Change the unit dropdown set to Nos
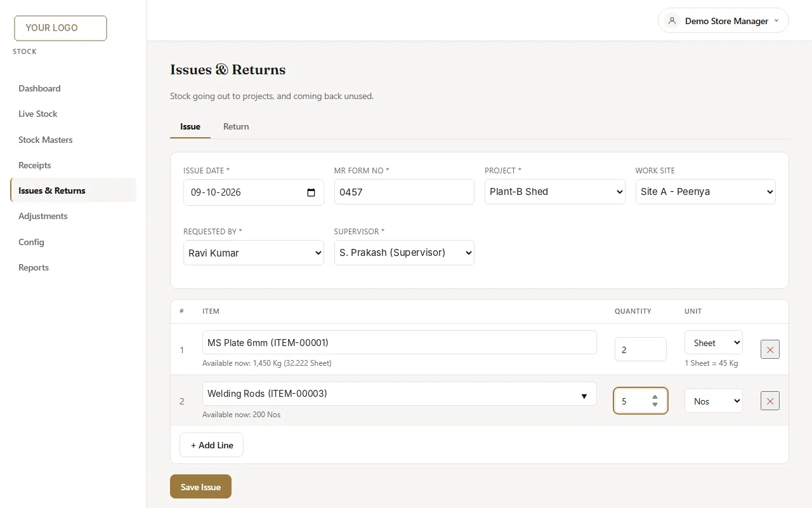Image resolution: width=812 pixels, height=508 pixels. (714, 401)
